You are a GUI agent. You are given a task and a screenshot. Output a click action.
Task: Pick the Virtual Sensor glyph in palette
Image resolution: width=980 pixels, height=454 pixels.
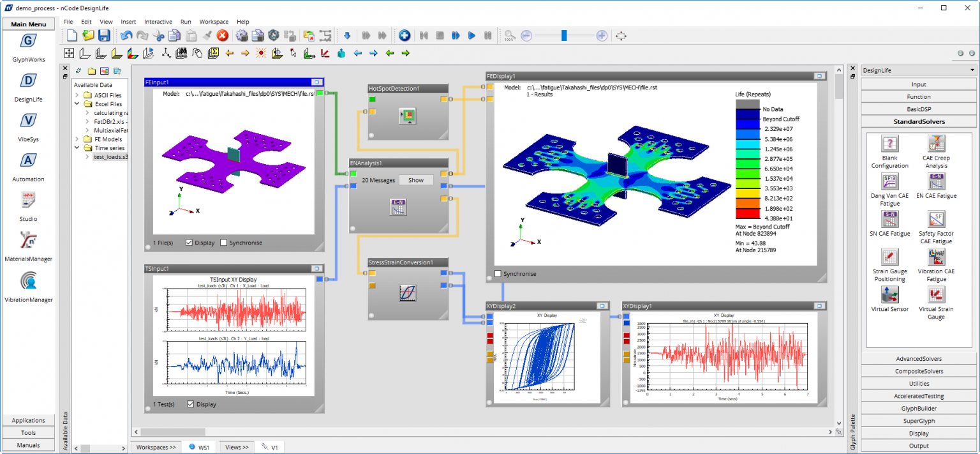(889, 294)
